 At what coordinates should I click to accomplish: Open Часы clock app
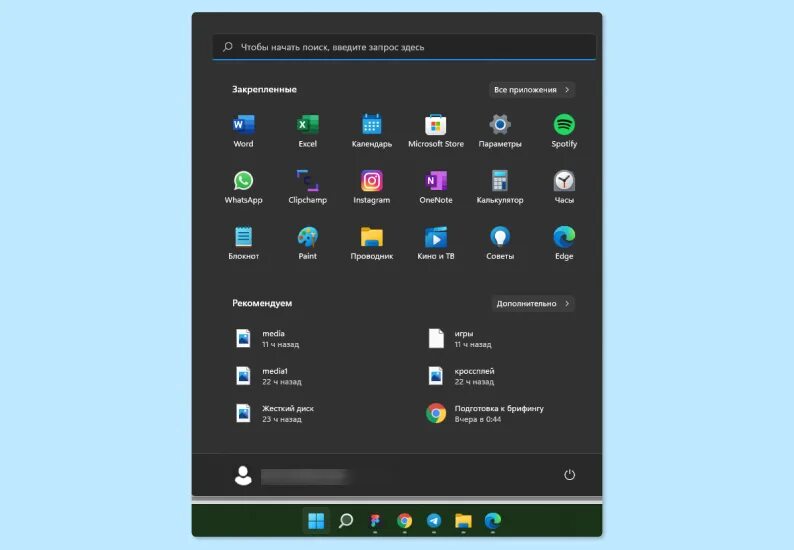click(564, 187)
